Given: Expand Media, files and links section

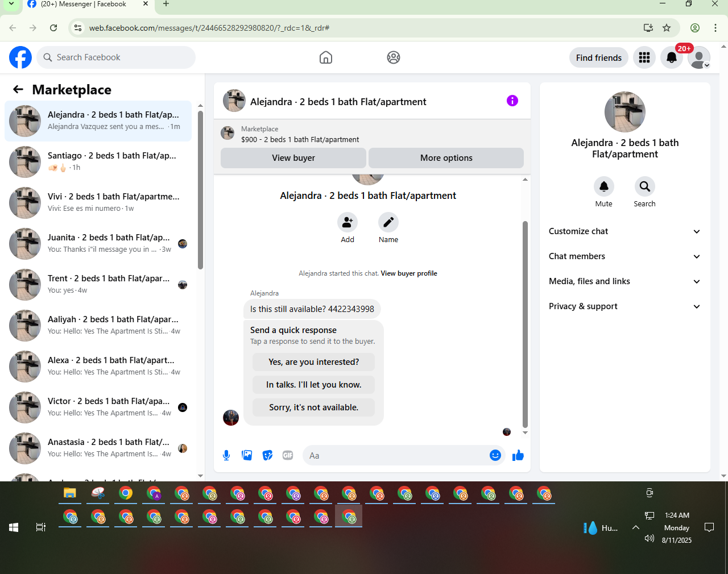Looking at the screenshot, I should tap(625, 281).
